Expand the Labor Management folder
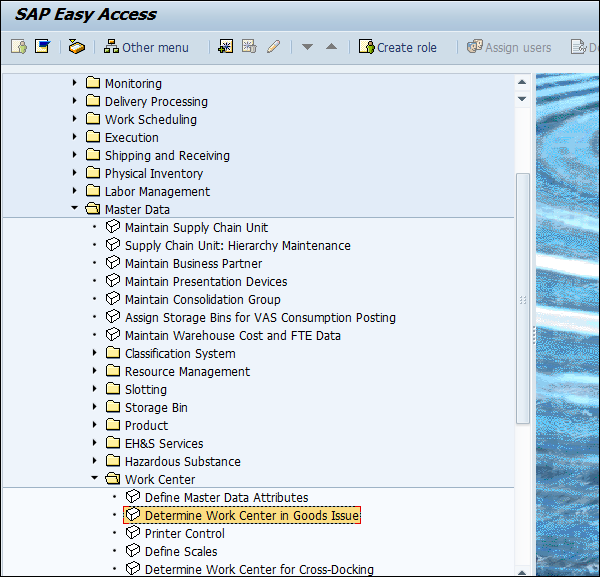Image resolution: width=600 pixels, height=577 pixels. pyautogui.click(x=75, y=191)
